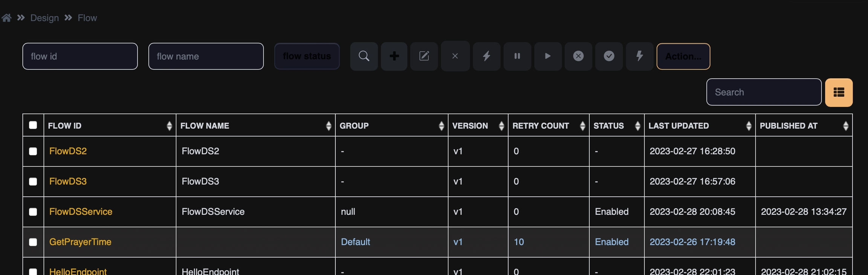
Task: Click the plus icon to add flow
Action: tap(394, 56)
